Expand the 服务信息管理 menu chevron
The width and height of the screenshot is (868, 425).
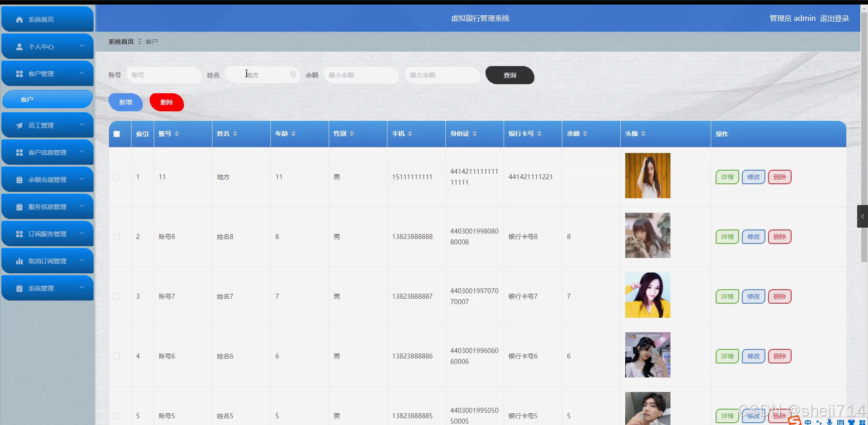point(82,206)
